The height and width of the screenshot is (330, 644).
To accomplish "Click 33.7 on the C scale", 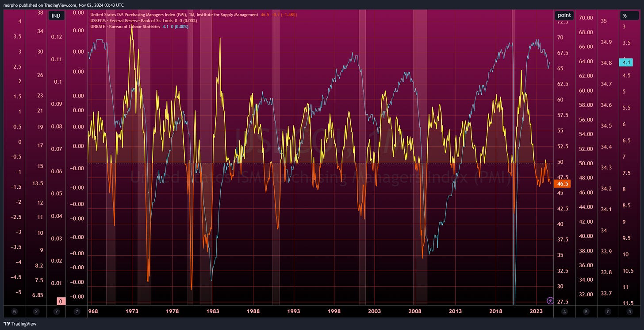I will 606,293.
